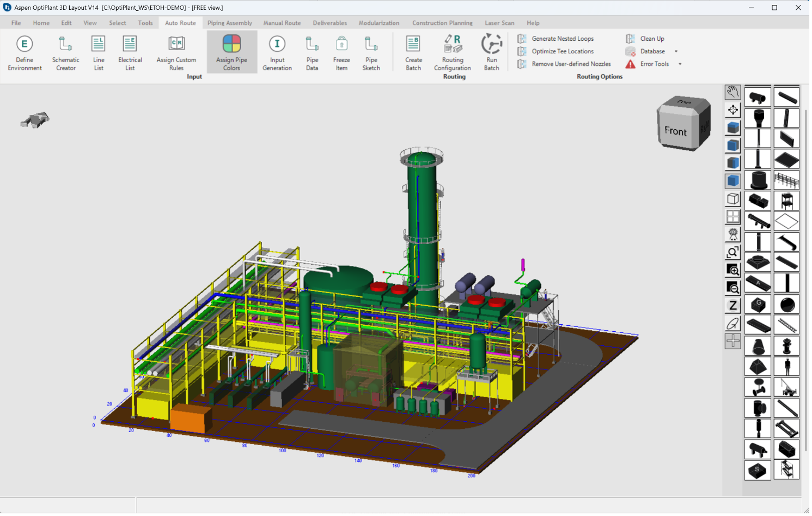The width and height of the screenshot is (812, 516).
Task: Select the handwheel valve object
Action: (x=758, y=387)
